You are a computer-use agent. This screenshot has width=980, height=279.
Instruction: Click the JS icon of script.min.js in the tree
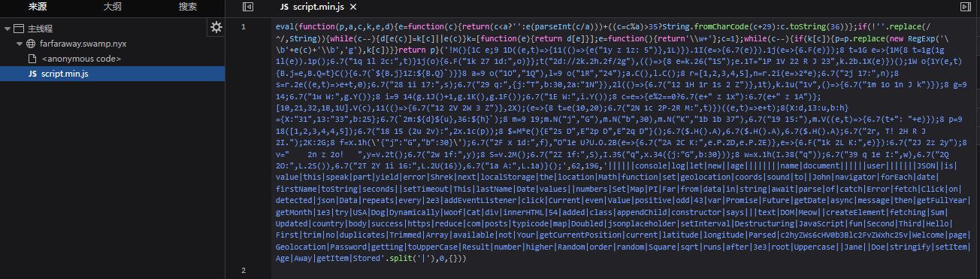click(x=32, y=74)
